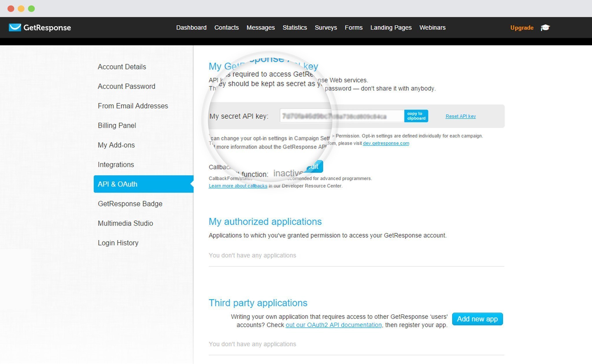Image resolution: width=592 pixels, height=364 pixels.
Task: Select Integrations in the sidebar
Action: [116, 165]
